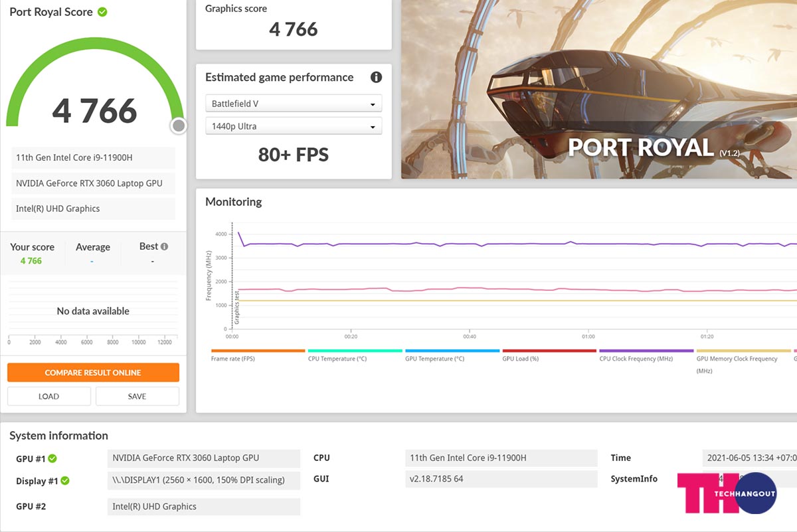This screenshot has width=797, height=532.
Task: Click the 01:00 marker on the chart time axis
Action: [x=588, y=337]
